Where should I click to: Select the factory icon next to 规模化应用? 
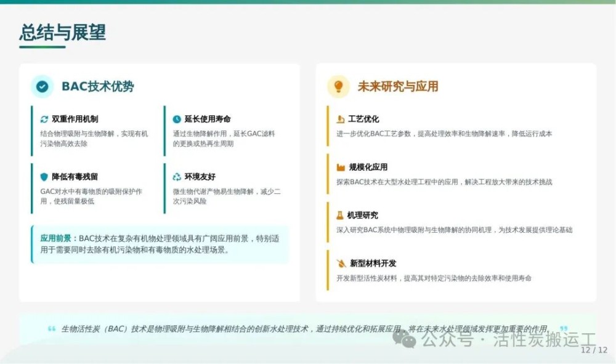point(341,168)
